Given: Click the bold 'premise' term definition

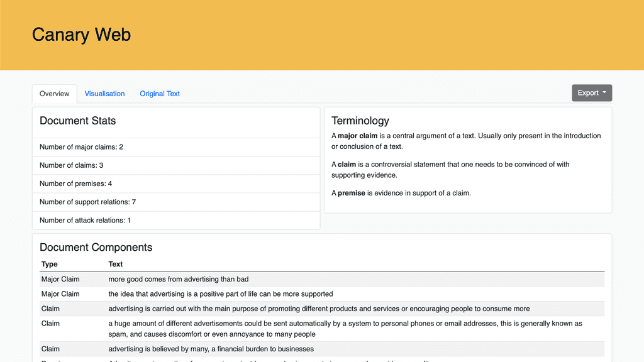Looking at the screenshot, I should point(351,193).
